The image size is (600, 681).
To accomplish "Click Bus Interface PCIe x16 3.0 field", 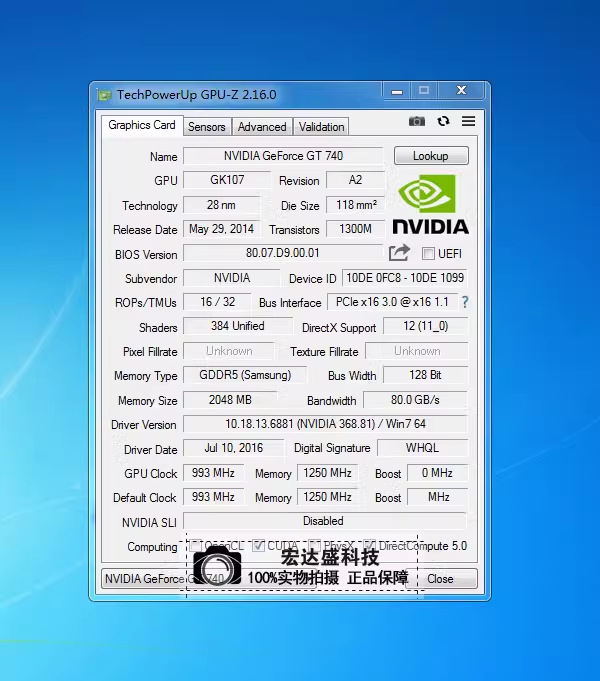I will pos(392,302).
